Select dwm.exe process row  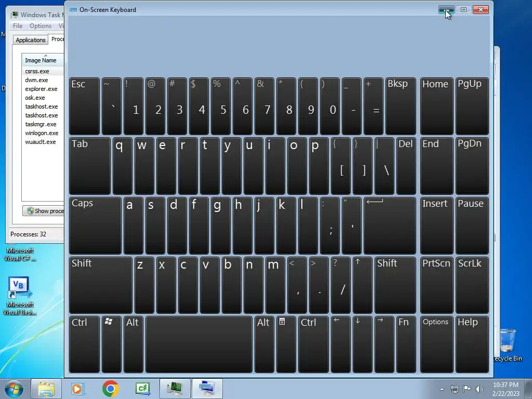pyautogui.click(x=44, y=80)
